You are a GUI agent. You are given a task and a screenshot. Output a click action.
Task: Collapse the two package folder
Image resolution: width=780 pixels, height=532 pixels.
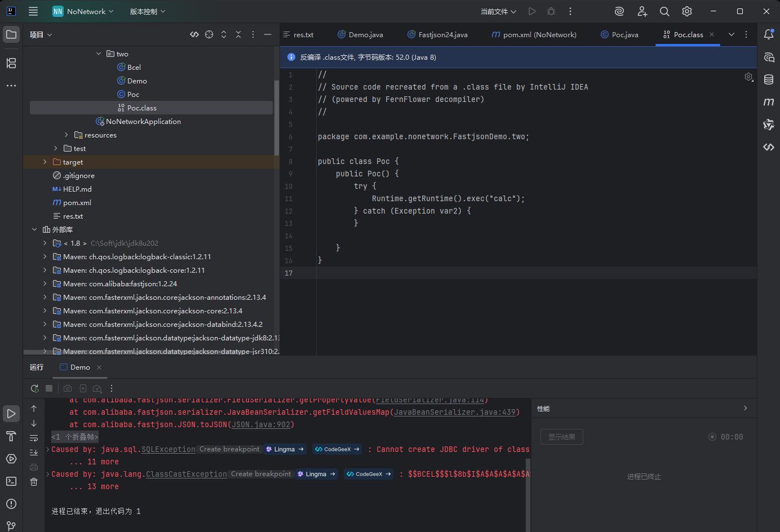pyautogui.click(x=99, y=54)
